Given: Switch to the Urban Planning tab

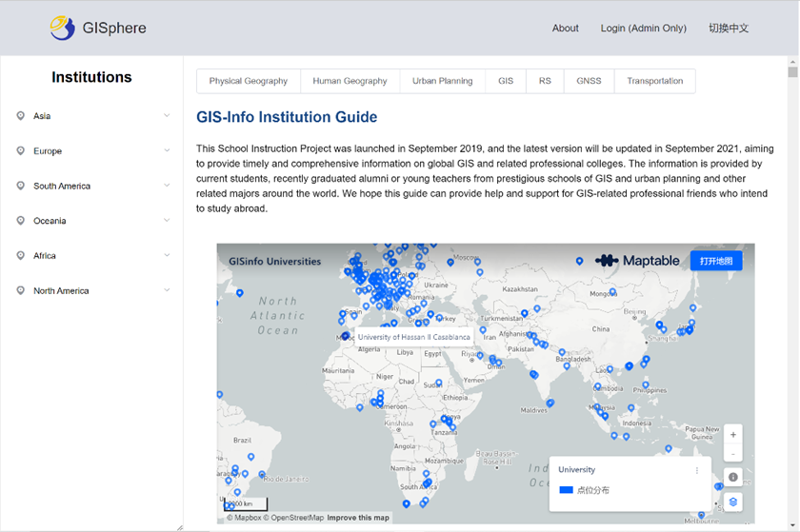Looking at the screenshot, I should [442, 81].
